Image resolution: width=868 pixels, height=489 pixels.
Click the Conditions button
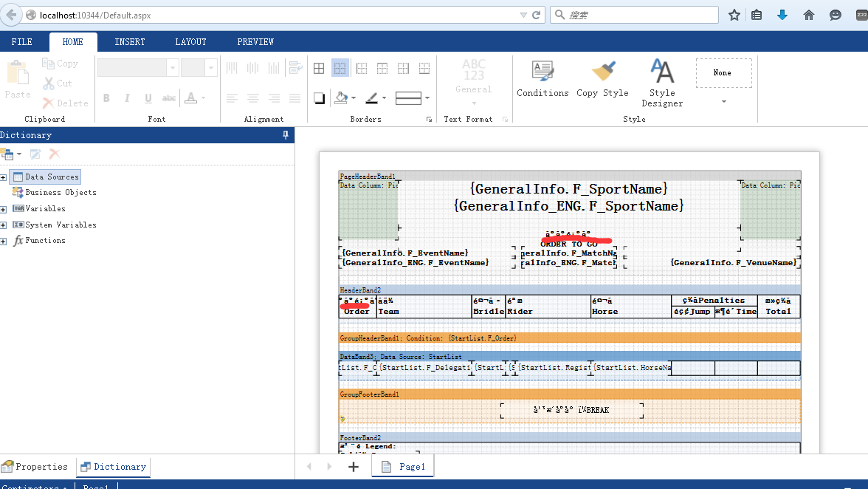542,79
